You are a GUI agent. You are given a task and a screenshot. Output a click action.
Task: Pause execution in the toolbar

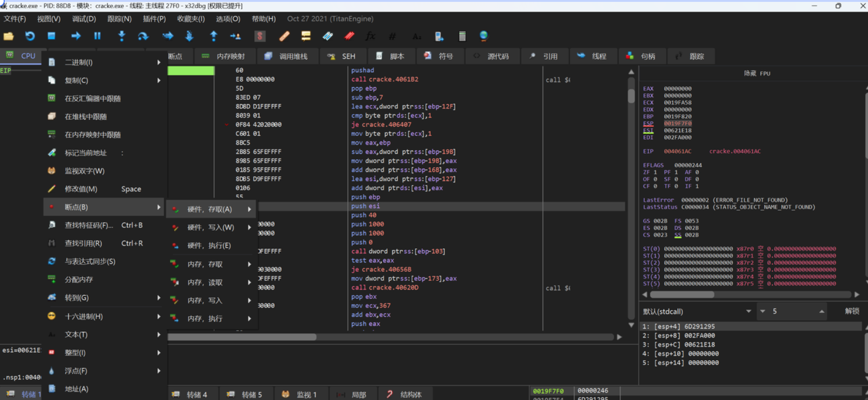point(97,36)
